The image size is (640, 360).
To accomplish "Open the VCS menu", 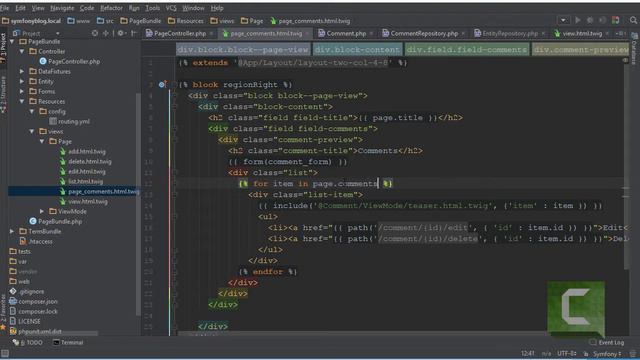I will [171, 8].
